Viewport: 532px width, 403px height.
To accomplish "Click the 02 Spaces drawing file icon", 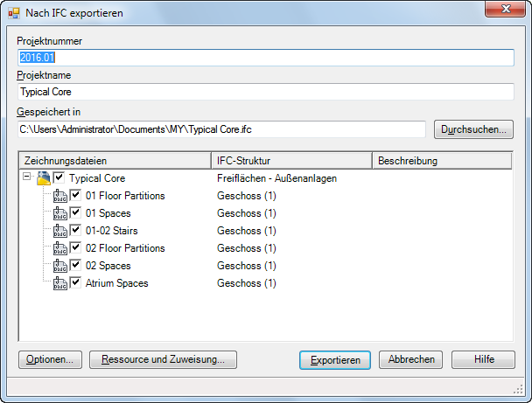I will click(x=60, y=266).
